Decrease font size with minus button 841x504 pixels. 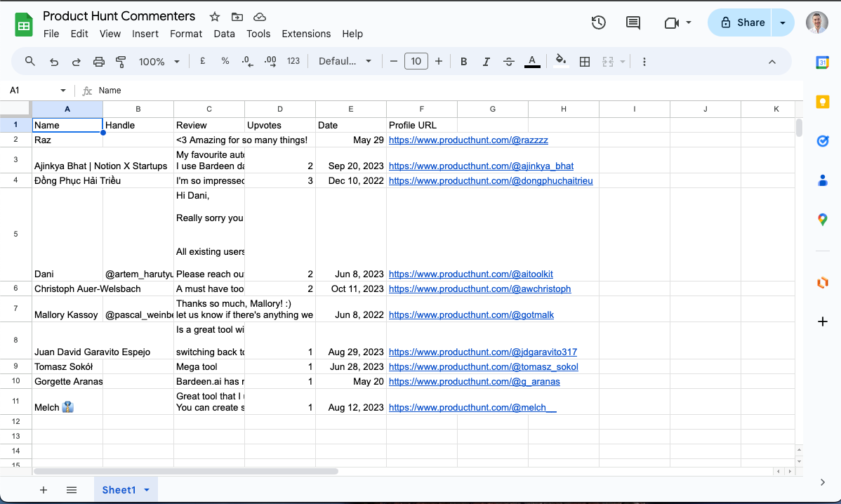click(394, 61)
